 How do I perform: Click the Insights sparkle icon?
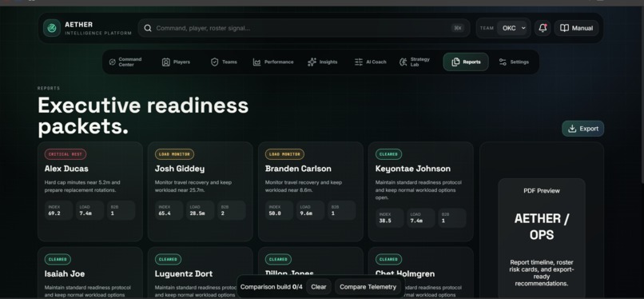click(312, 62)
